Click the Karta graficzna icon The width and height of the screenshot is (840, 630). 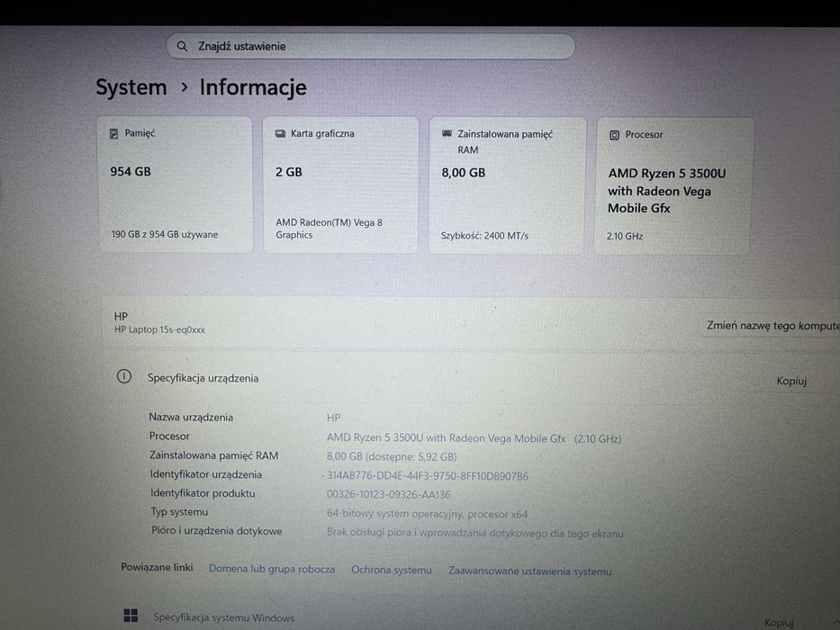click(x=280, y=133)
